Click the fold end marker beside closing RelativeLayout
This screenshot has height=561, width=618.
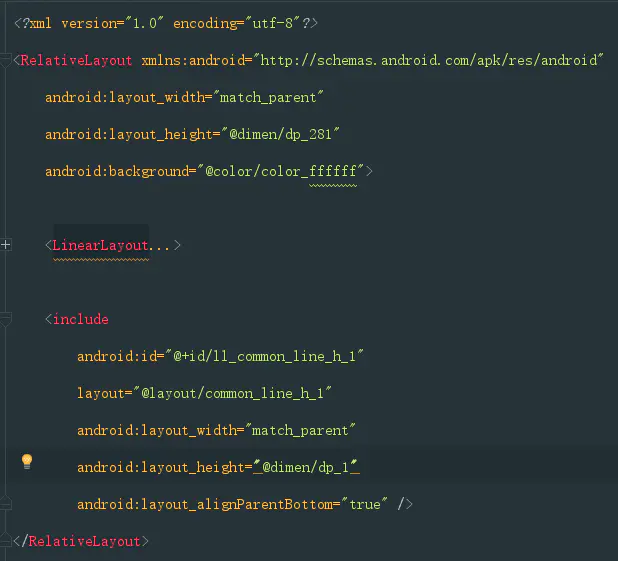pos(5,540)
